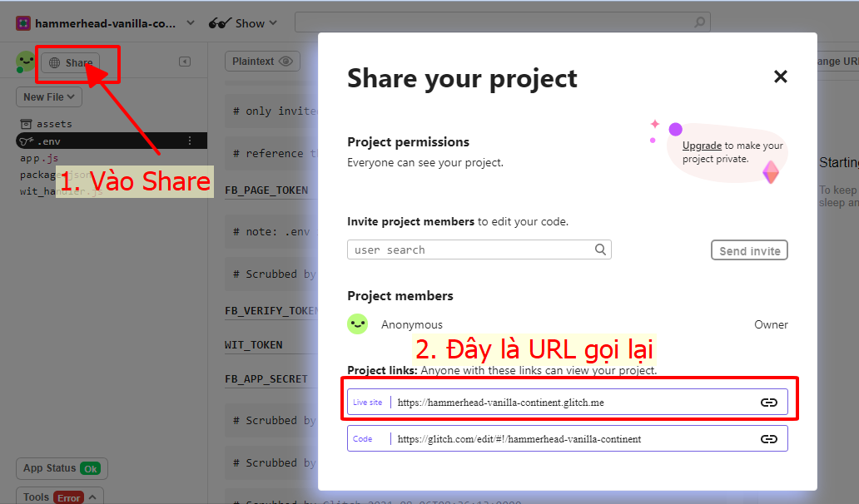Click the assets box icon in the file list
The height and width of the screenshot is (504, 859).
tap(27, 124)
